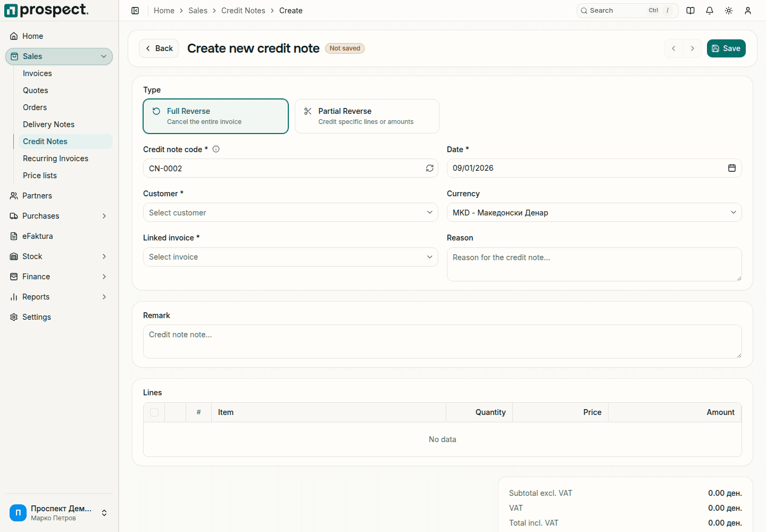Open the Select customer dropdown
The width and height of the screenshot is (766, 532).
tap(290, 212)
